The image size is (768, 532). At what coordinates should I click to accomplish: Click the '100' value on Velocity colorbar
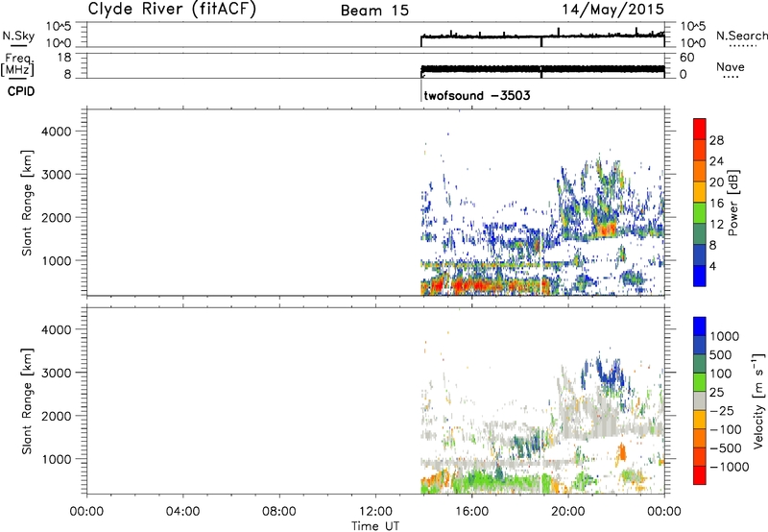[x=720, y=374]
